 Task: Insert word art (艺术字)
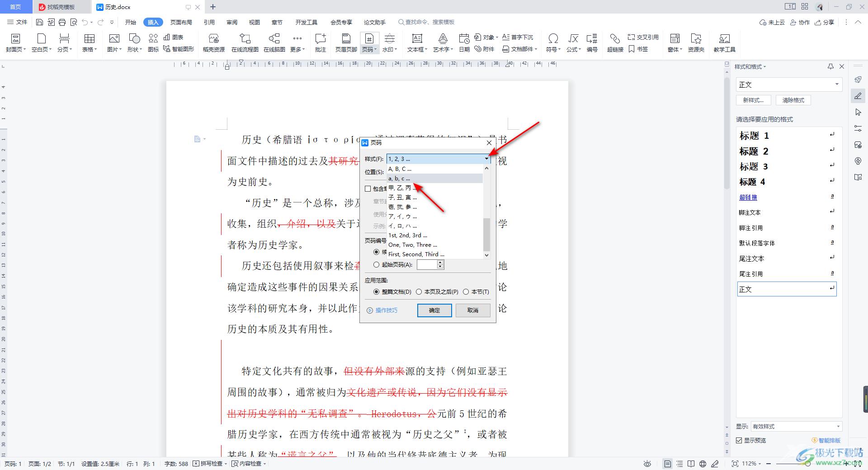click(443, 43)
